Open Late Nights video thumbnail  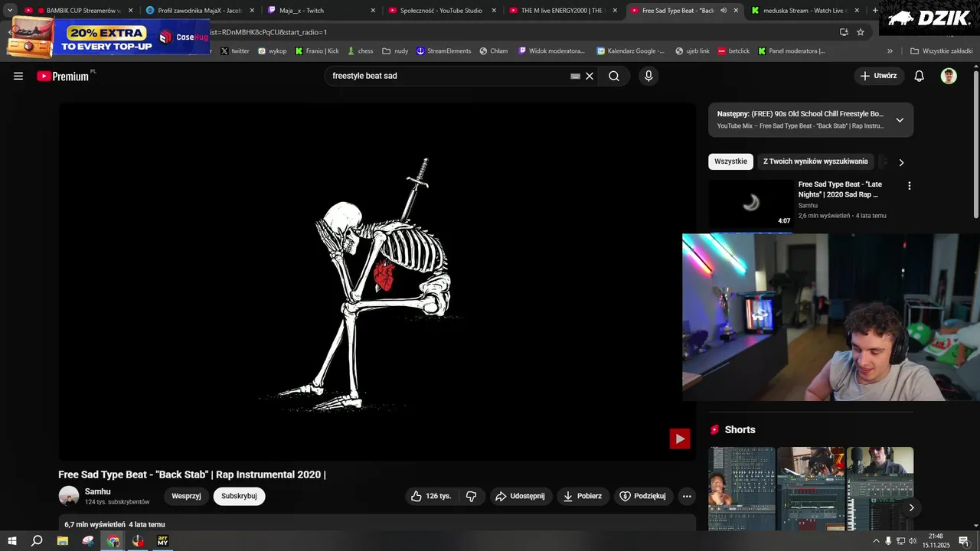point(750,203)
